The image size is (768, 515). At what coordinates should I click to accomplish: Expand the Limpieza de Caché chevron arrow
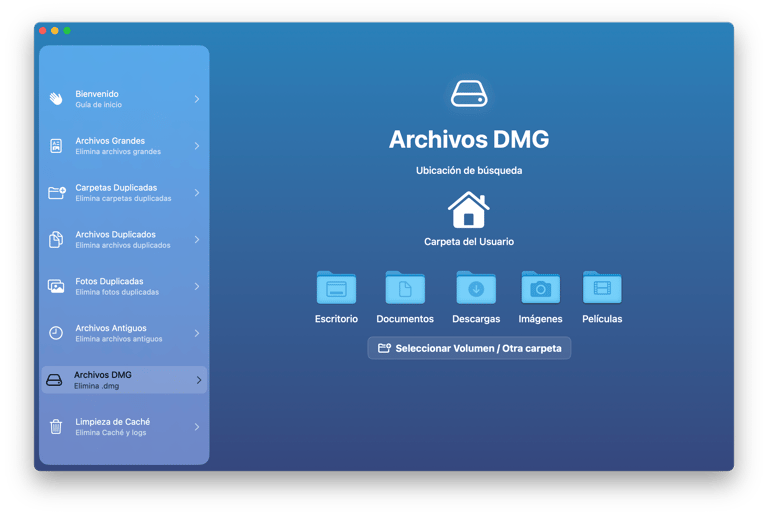pyautogui.click(x=197, y=427)
